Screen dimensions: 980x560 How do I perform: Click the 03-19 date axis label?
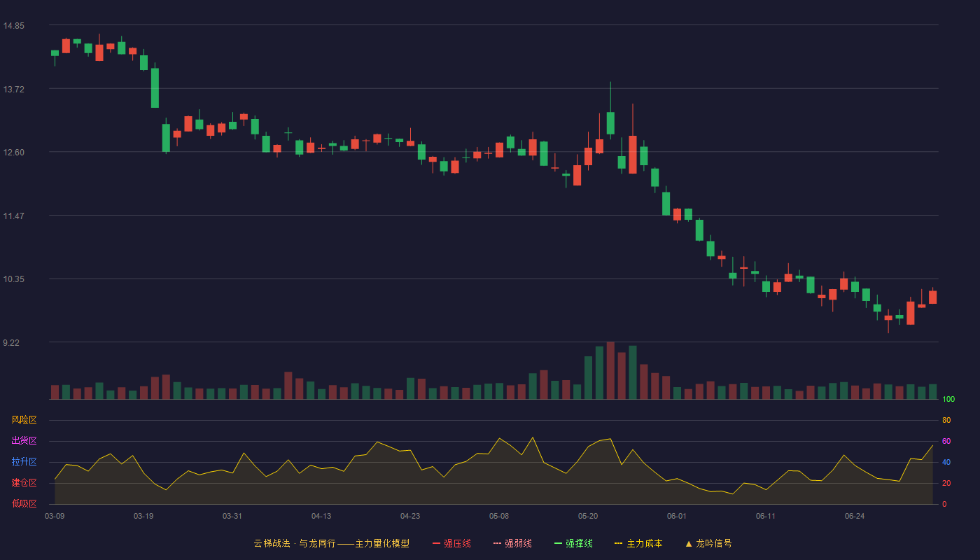tap(143, 516)
